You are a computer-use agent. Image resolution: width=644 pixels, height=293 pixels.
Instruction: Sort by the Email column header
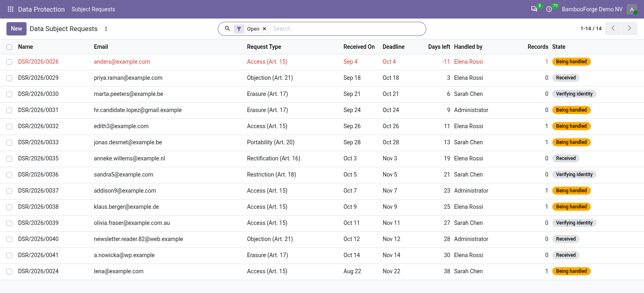click(101, 47)
